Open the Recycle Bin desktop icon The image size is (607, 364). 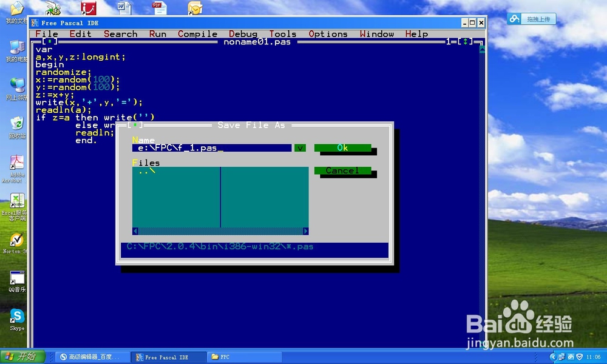tap(16, 127)
